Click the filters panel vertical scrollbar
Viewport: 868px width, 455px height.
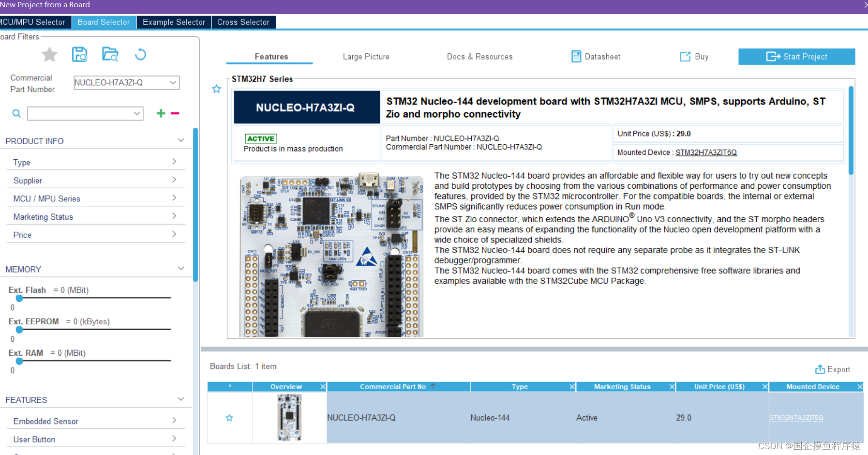195,204
